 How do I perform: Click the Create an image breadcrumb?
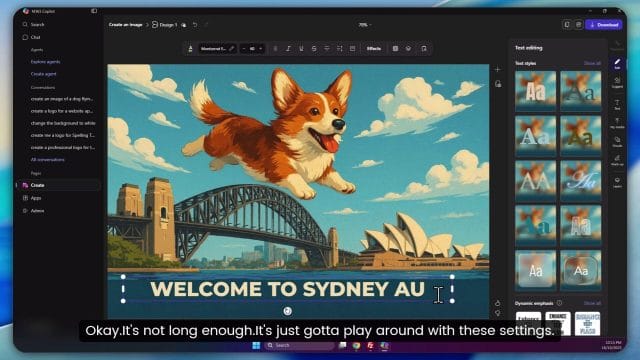point(126,25)
